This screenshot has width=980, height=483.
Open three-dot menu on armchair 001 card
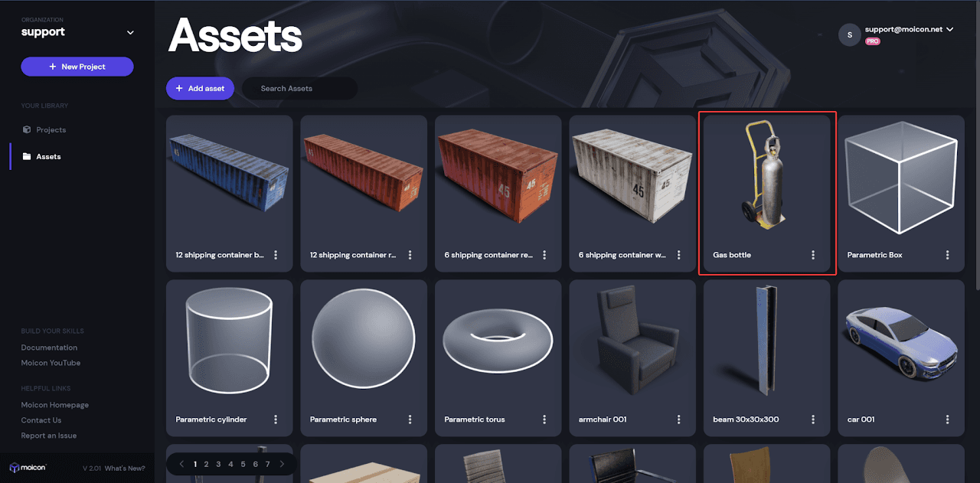point(678,419)
